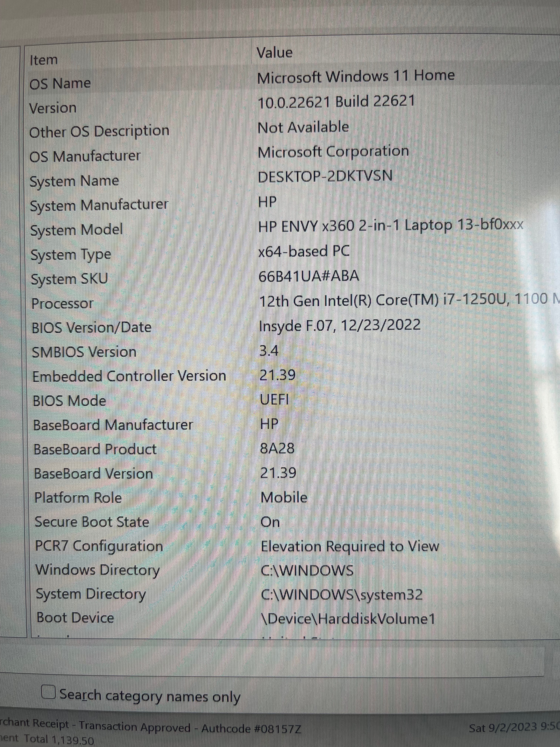This screenshot has height=747, width=560.
Task: Click the Processor item
Action: pyautogui.click(x=62, y=303)
